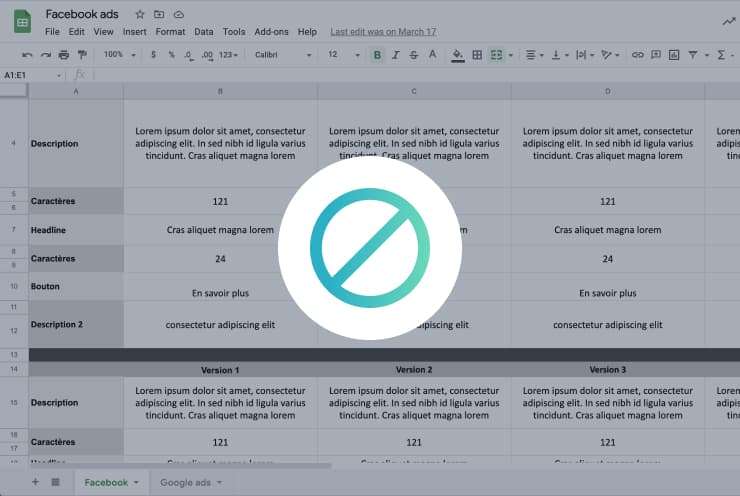This screenshot has width=740, height=496.
Task: Click the centered blocked circle button
Action: tap(370, 247)
